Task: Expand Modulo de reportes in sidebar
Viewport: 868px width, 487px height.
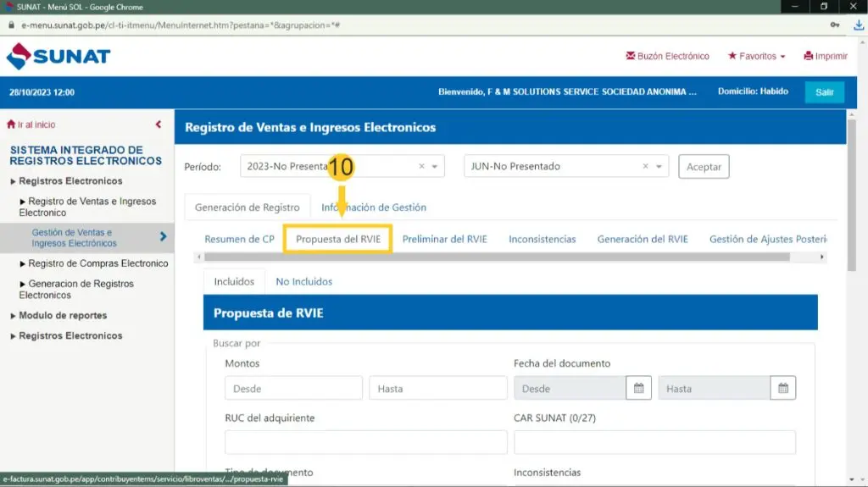Action: (x=63, y=315)
